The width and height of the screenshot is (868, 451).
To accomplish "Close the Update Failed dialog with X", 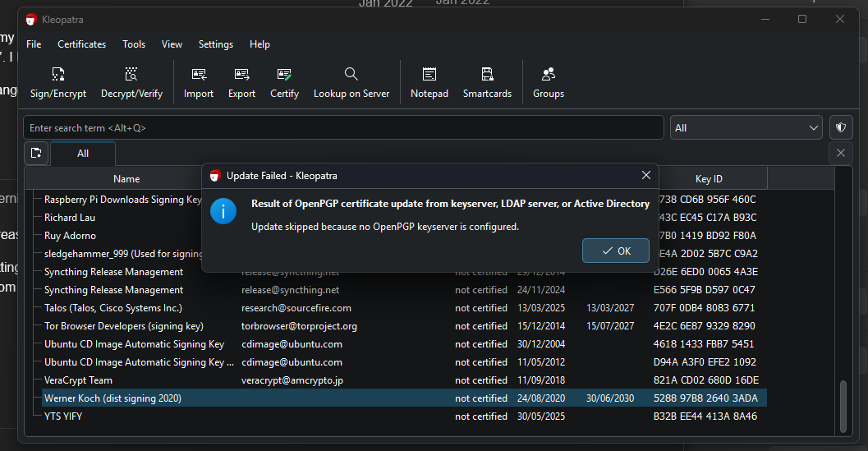I will [x=646, y=175].
